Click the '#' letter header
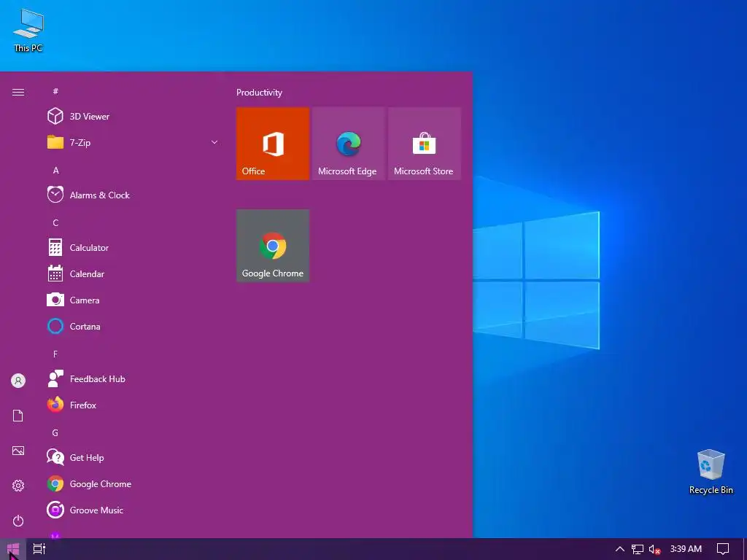Image resolution: width=747 pixels, height=560 pixels. [55, 91]
